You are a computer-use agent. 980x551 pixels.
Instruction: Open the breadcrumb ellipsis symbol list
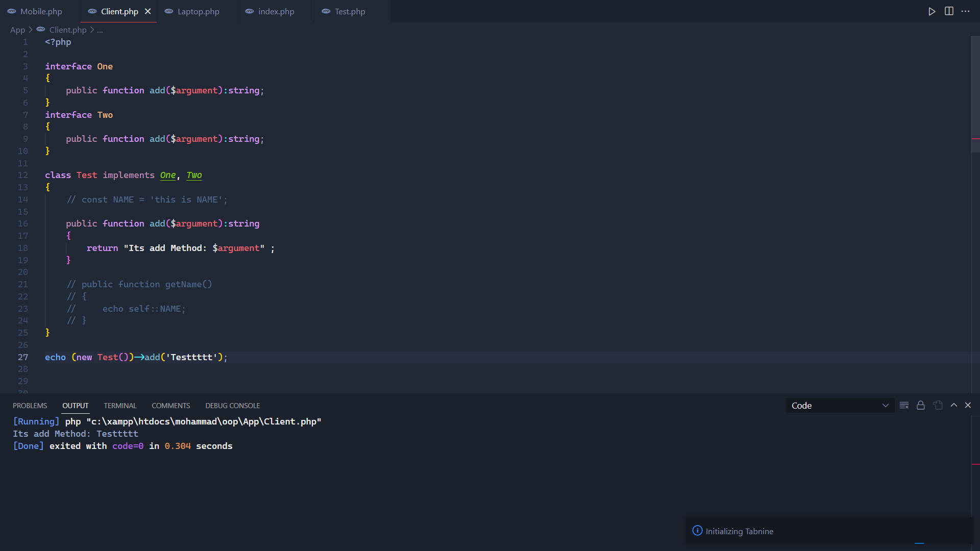100,30
